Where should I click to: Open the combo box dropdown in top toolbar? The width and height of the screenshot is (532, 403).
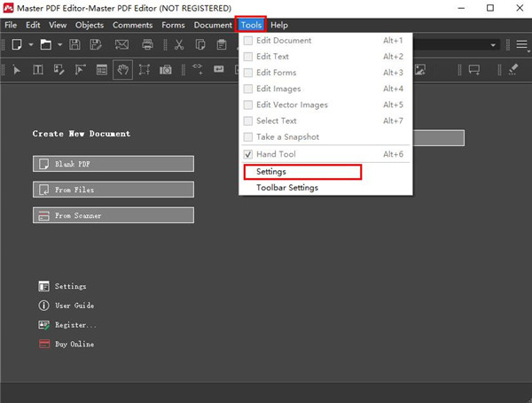pyautogui.click(x=494, y=44)
